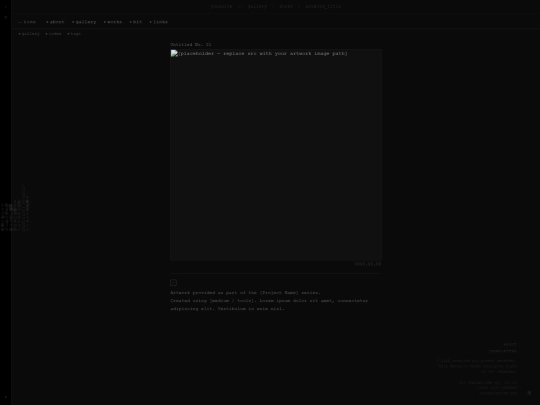Image resolution: width=540 pixels, height=405 pixels.
Task: Click the gallery breadcrumb in the page header
Action: pos(257,6)
